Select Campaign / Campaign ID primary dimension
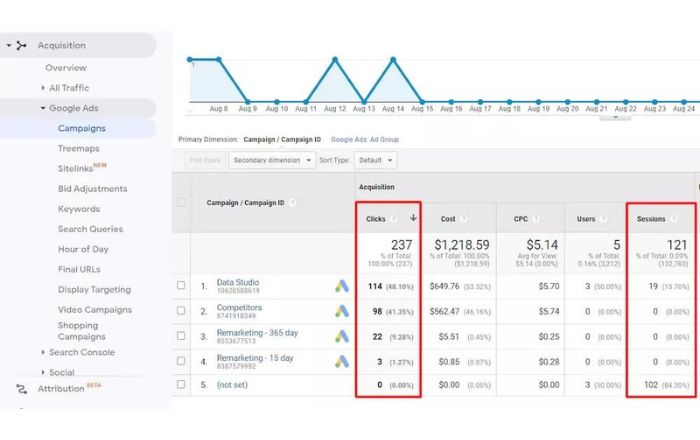The height and width of the screenshot is (440, 700). pos(282,140)
